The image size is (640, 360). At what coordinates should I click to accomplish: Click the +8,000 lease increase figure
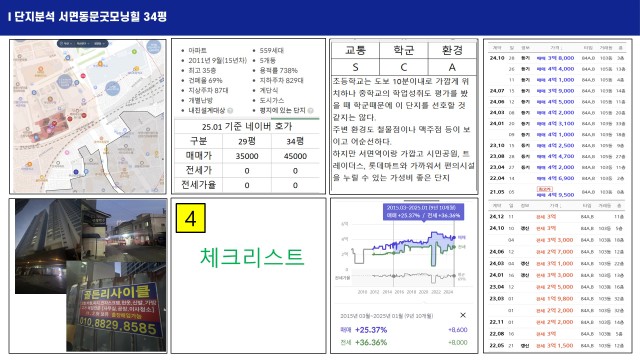[458, 342]
